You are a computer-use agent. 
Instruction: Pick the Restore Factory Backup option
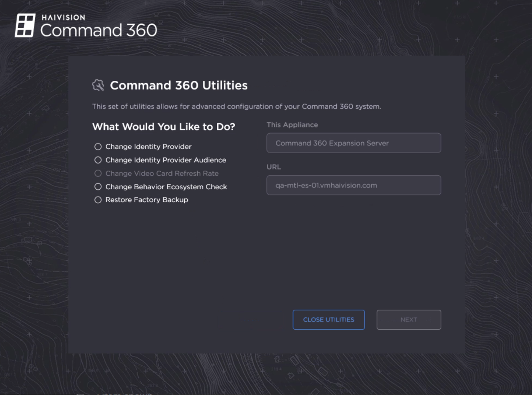(98, 200)
